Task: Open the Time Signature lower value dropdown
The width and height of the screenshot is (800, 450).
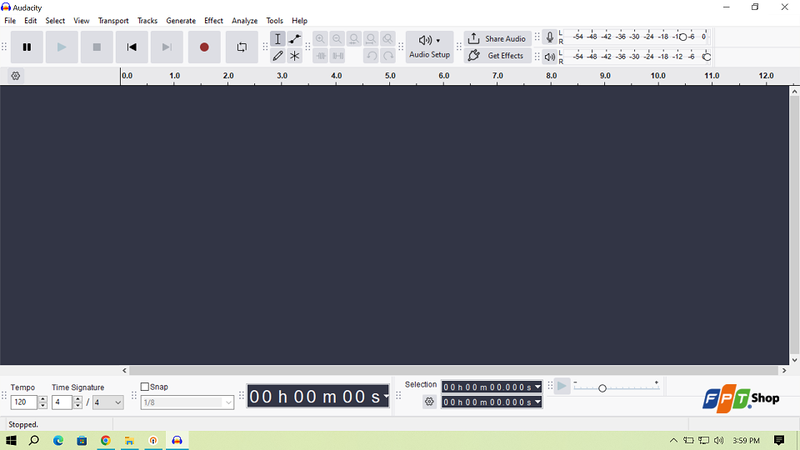Action: coord(108,402)
